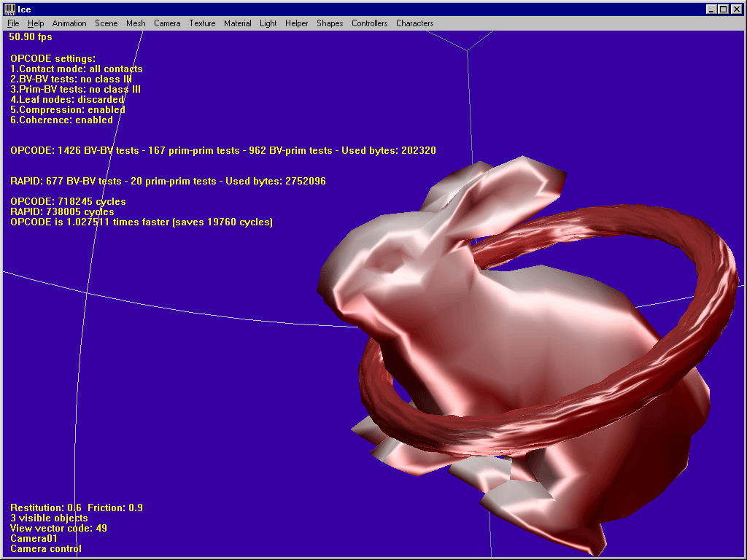Open the Mesh menu
The width and height of the screenshot is (747, 560).
tap(136, 23)
